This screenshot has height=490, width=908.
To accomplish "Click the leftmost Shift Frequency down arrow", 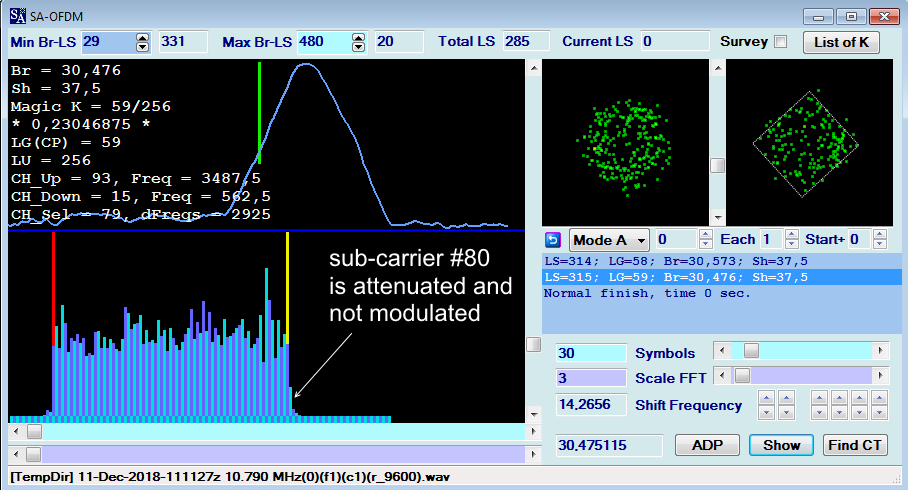I will pyautogui.click(x=766, y=412).
